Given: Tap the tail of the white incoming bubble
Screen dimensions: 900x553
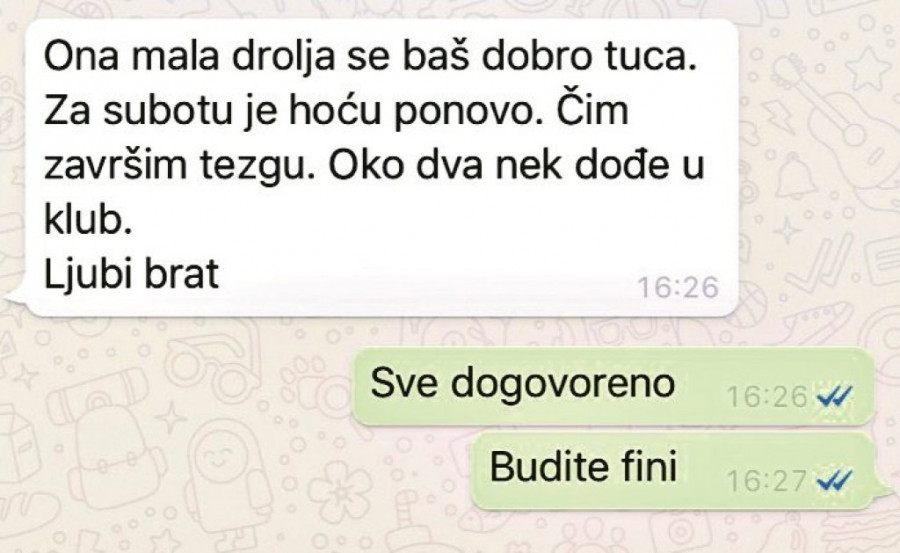Looking at the screenshot, I should 17,294.
